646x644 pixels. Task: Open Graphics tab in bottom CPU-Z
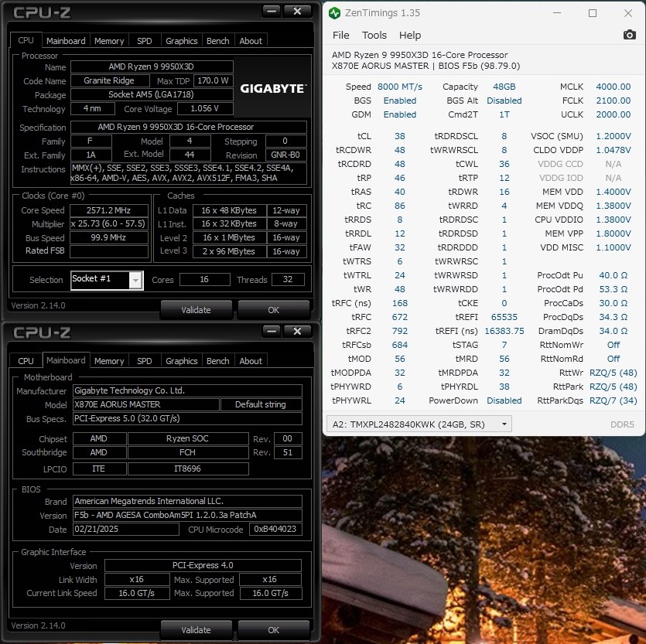pos(181,361)
